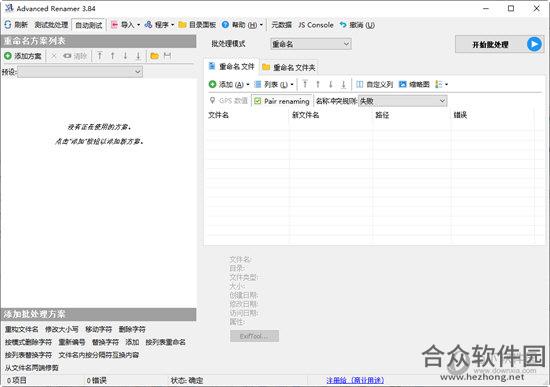The image size is (550, 387).
Task: Click the save-methods disk icon
Action: [167, 56]
